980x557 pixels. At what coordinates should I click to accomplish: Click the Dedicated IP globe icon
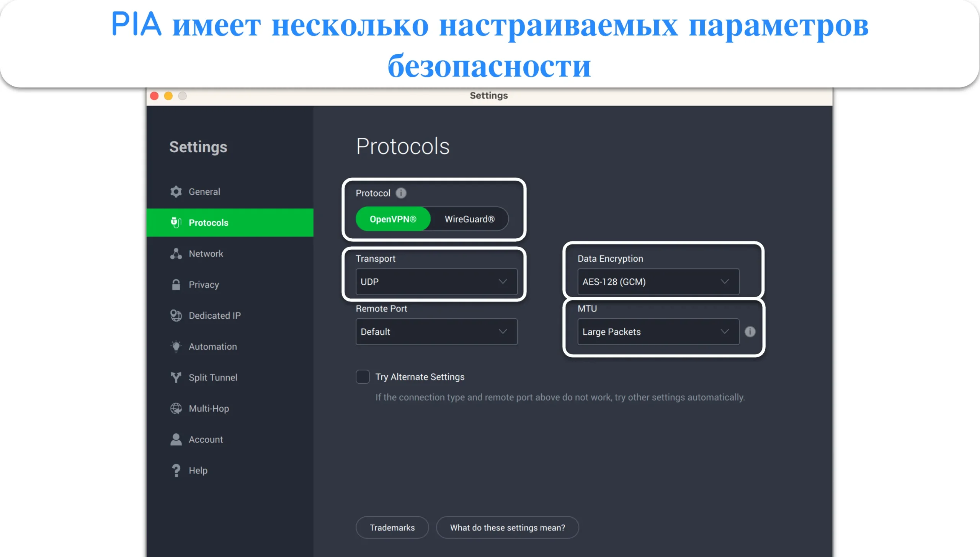point(176,316)
